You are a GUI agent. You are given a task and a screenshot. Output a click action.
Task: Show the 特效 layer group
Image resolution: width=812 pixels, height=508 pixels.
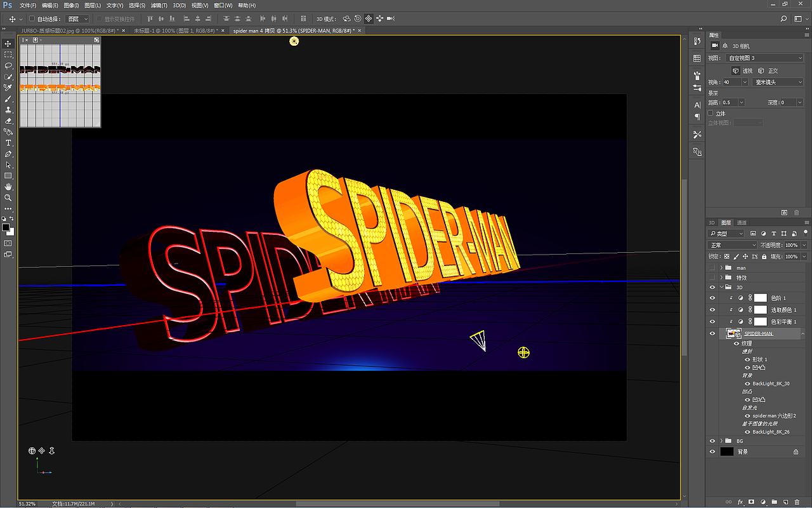[x=712, y=277]
